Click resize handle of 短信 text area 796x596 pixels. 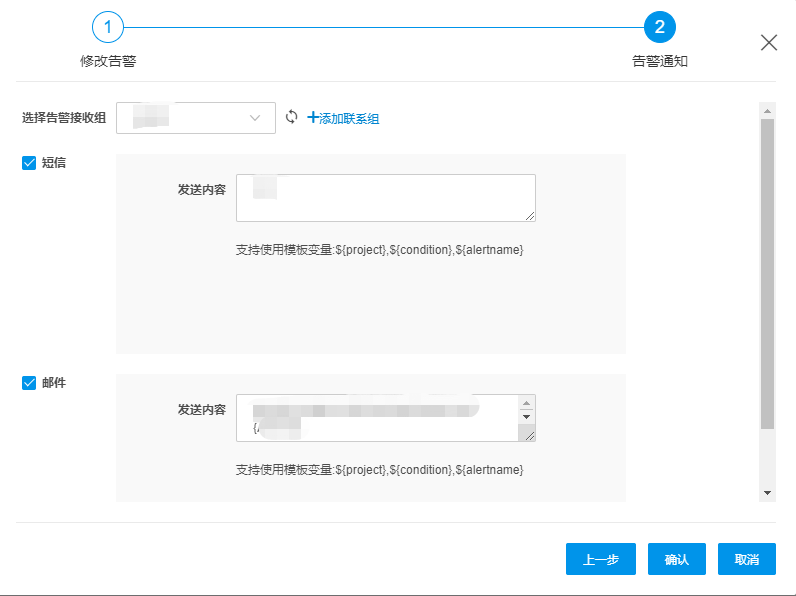click(530, 216)
